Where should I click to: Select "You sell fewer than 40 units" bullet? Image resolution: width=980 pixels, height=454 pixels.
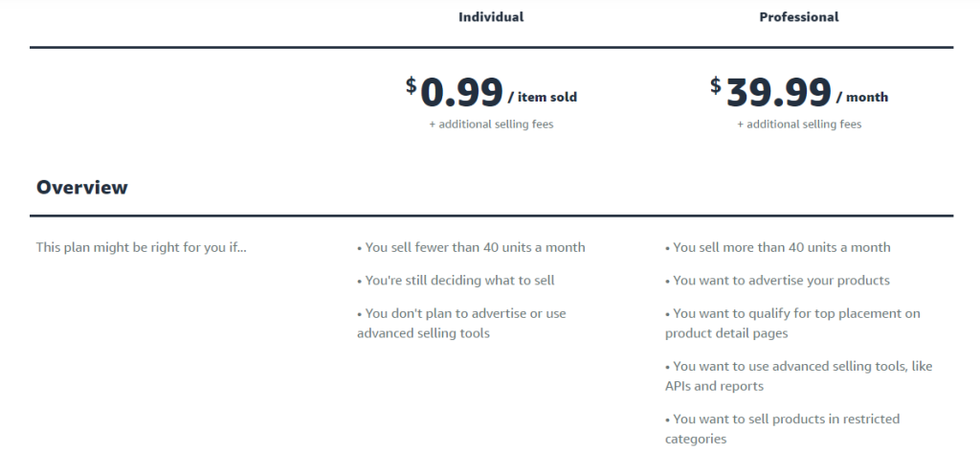pyautogui.click(x=471, y=247)
